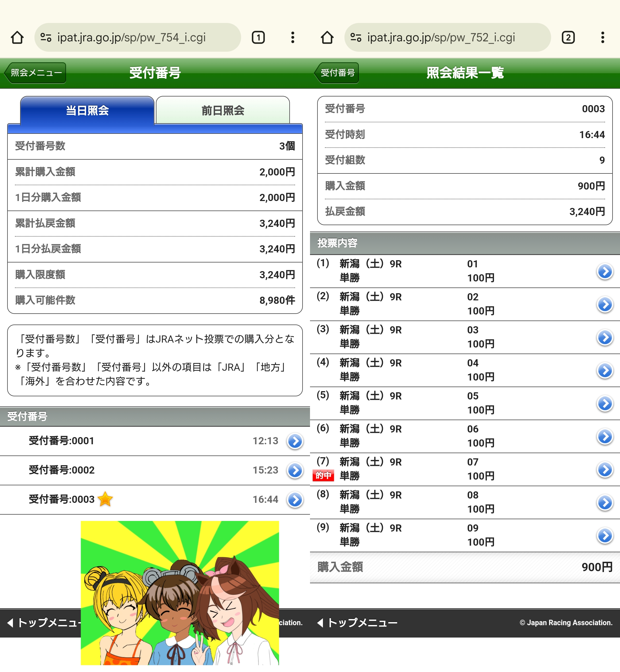Tap トップメニュー in right page footer

pos(357,623)
